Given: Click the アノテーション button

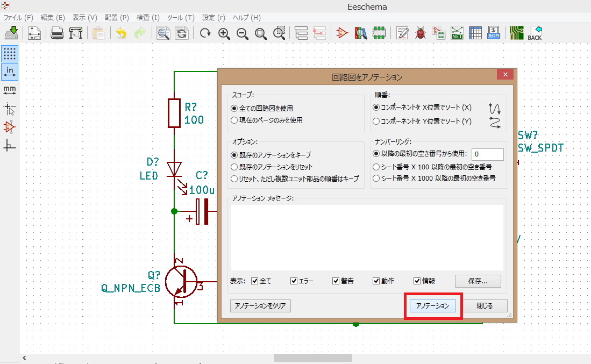Looking at the screenshot, I should 433,306.
